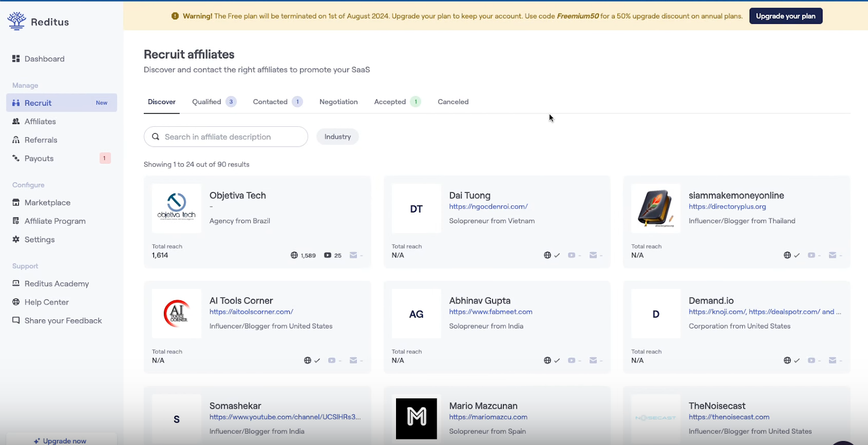Click the Objetiva Tech logo thumbnail
Image resolution: width=868 pixels, height=445 pixels.
(x=176, y=208)
